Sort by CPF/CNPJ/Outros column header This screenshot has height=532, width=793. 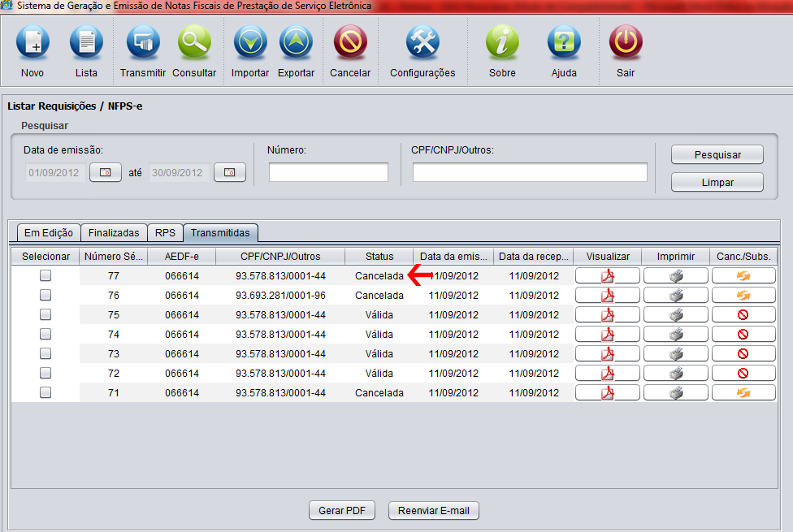click(280, 257)
